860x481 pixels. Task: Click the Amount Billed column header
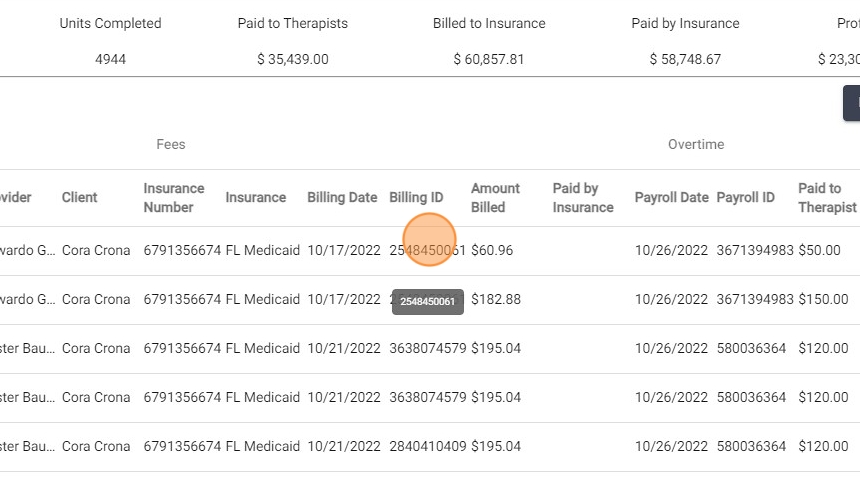(495, 198)
